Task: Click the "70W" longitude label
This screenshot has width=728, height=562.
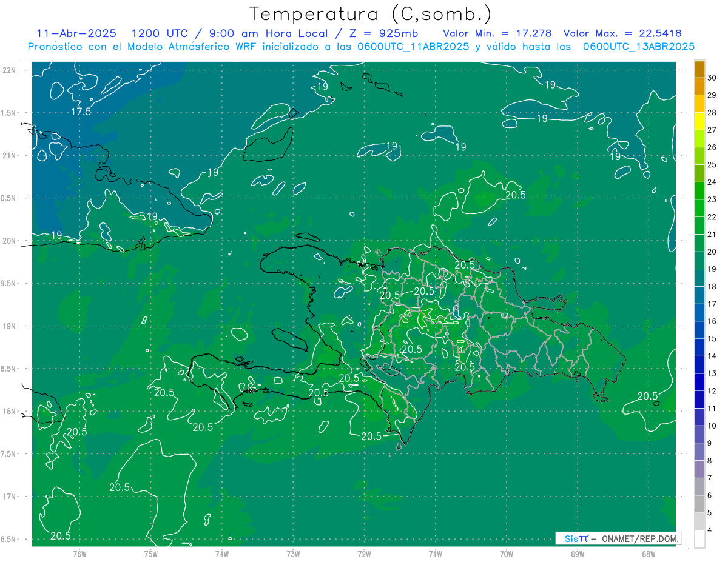Action: coord(506,554)
